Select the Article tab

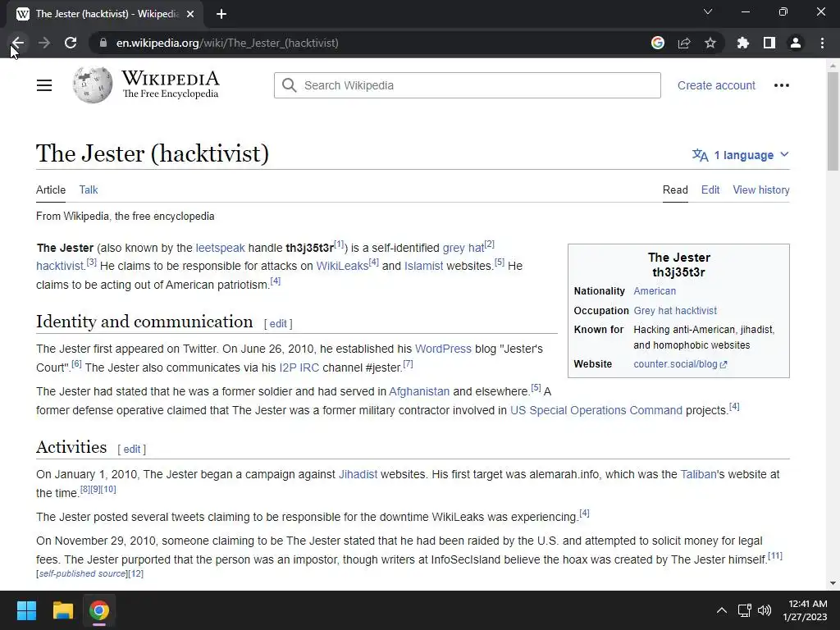click(x=51, y=189)
